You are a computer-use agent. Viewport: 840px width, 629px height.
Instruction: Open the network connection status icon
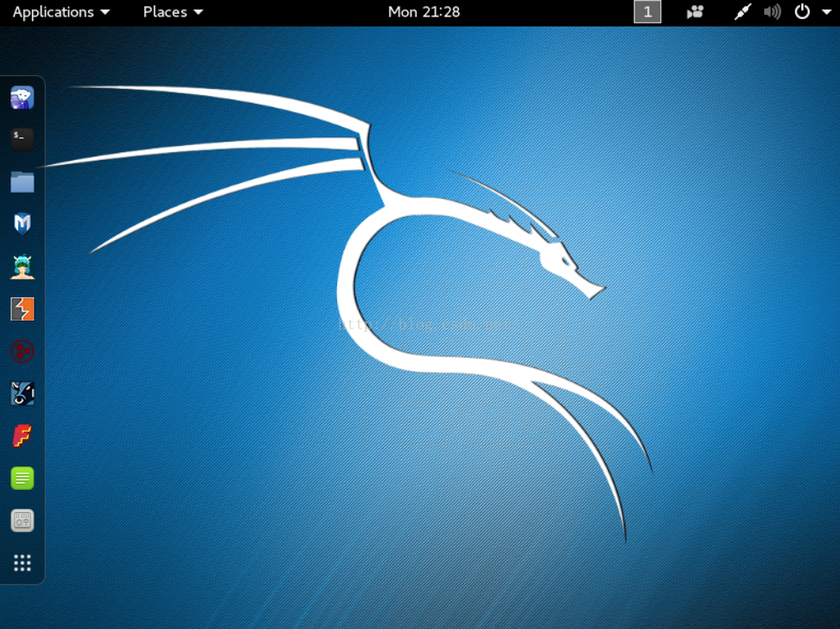[x=742, y=12]
